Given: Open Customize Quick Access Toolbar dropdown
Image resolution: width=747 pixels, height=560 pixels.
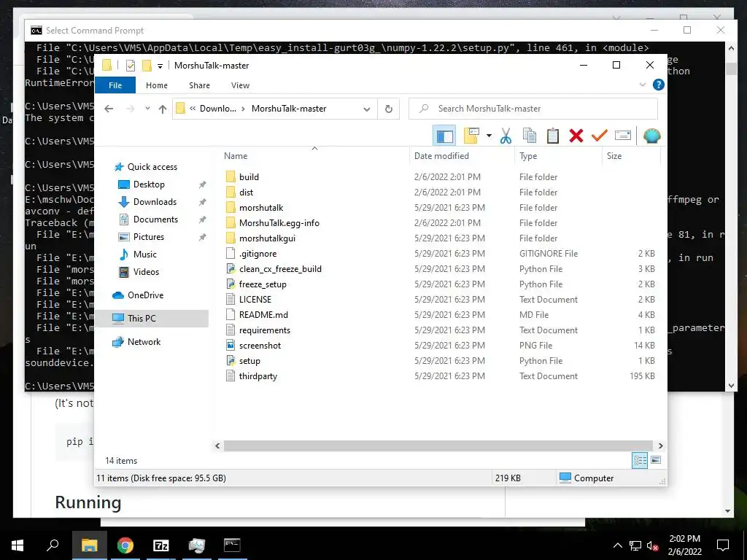Looking at the screenshot, I should pos(160,66).
